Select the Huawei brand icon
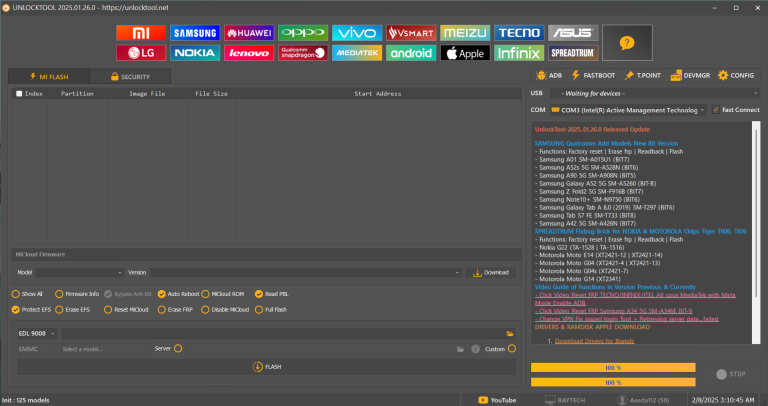 pos(249,33)
